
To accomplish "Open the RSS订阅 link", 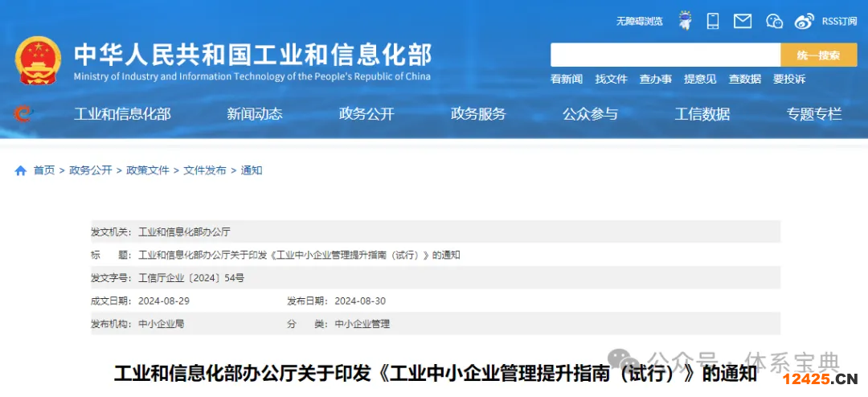I will pyautogui.click(x=839, y=21).
